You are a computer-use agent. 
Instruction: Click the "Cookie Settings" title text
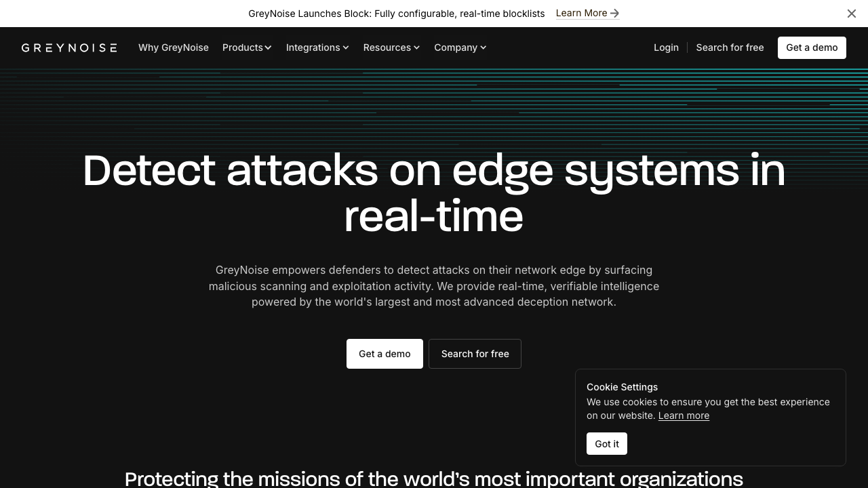coord(622,387)
